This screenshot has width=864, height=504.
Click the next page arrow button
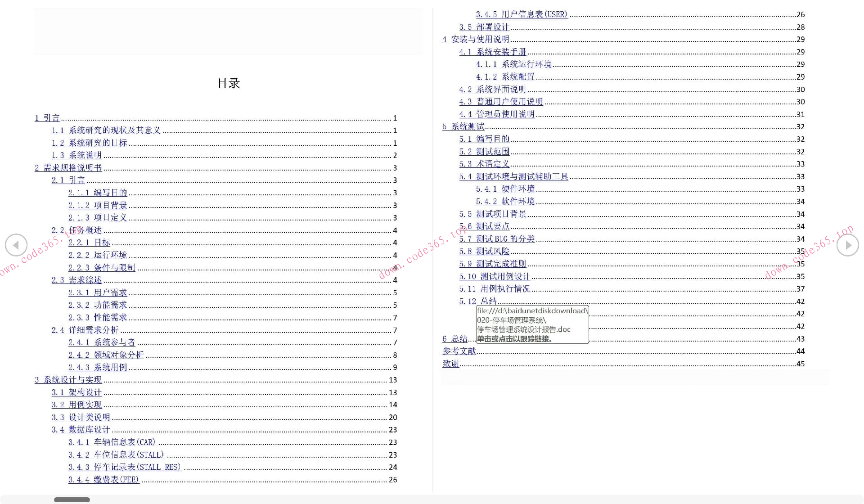tap(847, 245)
